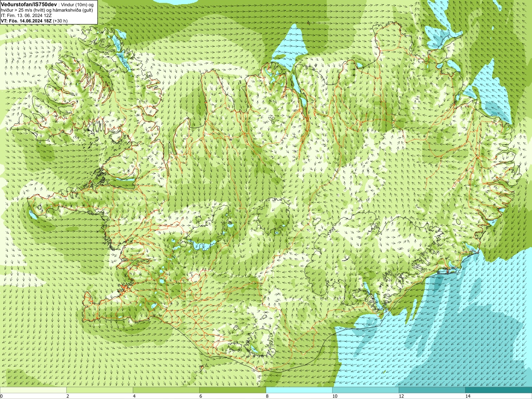This screenshot has width=532, height=399.
Task: Select the light green 2–4 m/s legend swatch
Action: [x=100, y=390]
